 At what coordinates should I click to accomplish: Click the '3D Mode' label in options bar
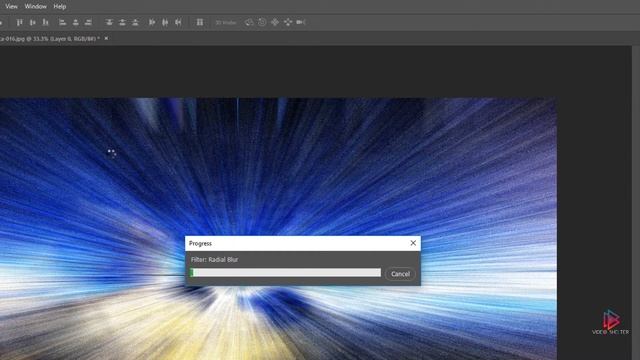226,22
